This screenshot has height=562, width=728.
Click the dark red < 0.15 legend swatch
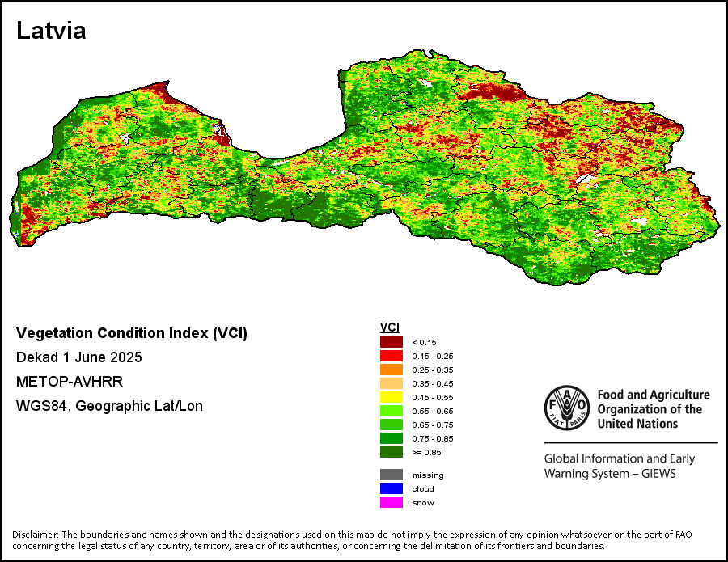(392, 342)
